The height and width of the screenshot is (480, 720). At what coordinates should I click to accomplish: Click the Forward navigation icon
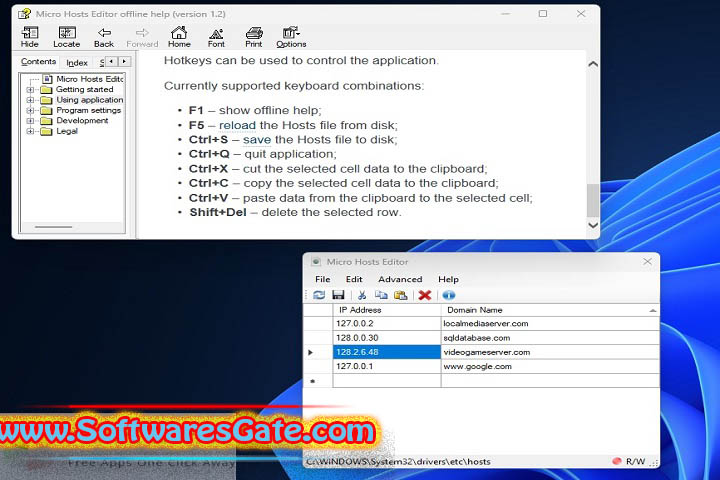[142, 37]
